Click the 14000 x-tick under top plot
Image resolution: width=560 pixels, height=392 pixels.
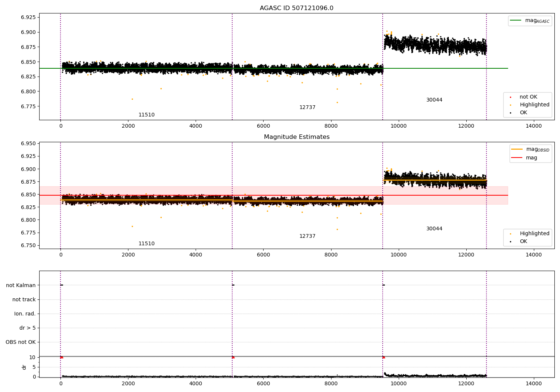tap(533, 126)
